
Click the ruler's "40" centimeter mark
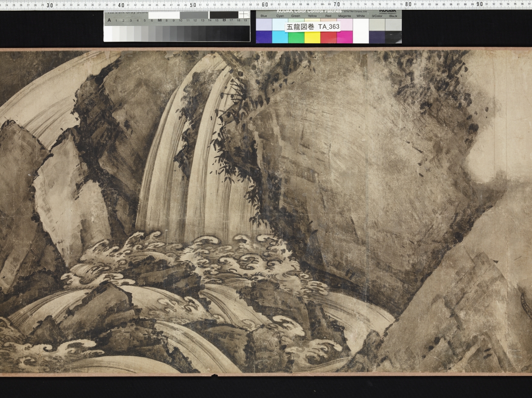coord(121,5)
